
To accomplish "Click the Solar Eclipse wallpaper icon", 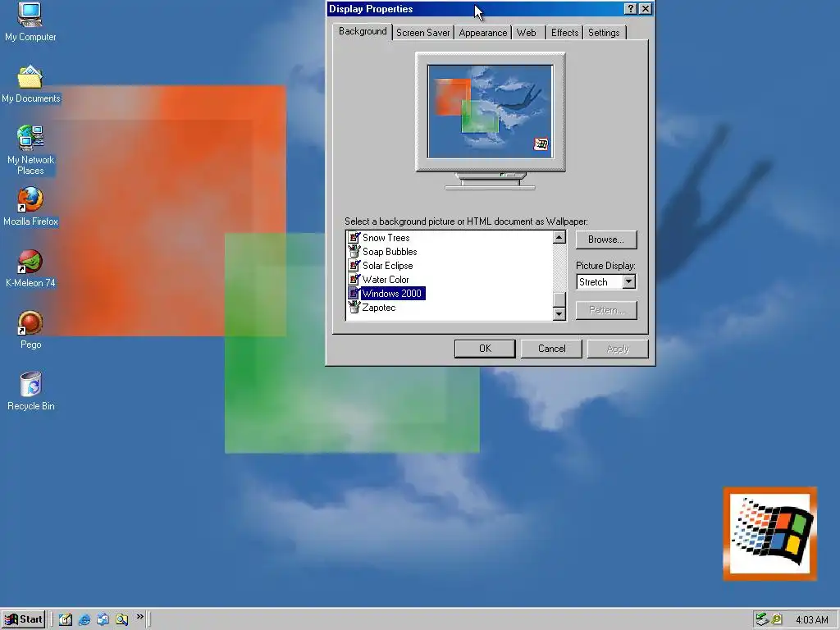I will (354, 265).
